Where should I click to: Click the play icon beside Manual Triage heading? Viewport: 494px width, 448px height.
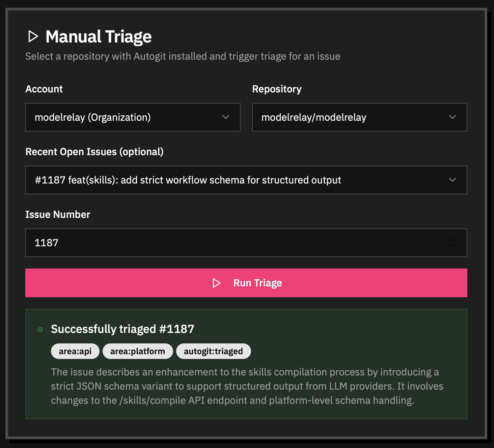coord(33,36)
